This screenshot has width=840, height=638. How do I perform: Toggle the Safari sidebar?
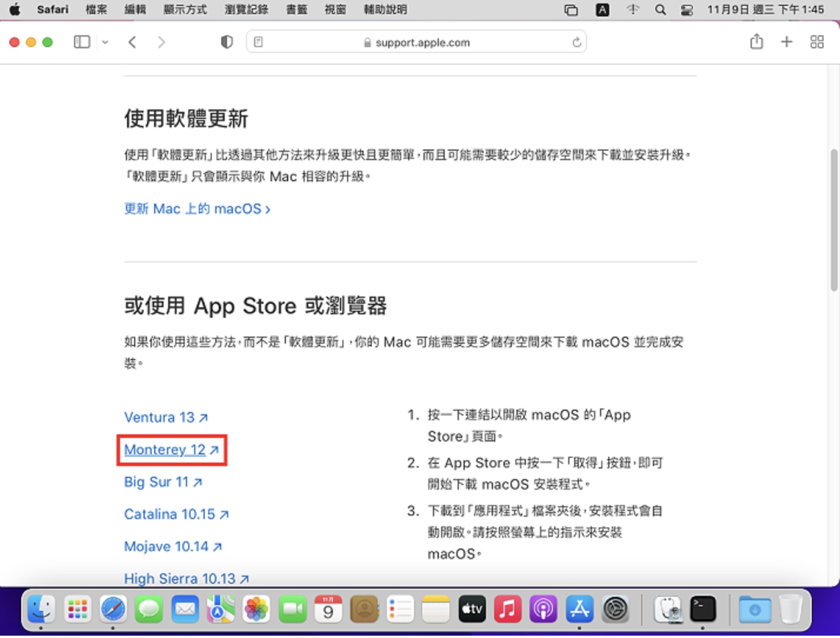(x=82, y=42)
